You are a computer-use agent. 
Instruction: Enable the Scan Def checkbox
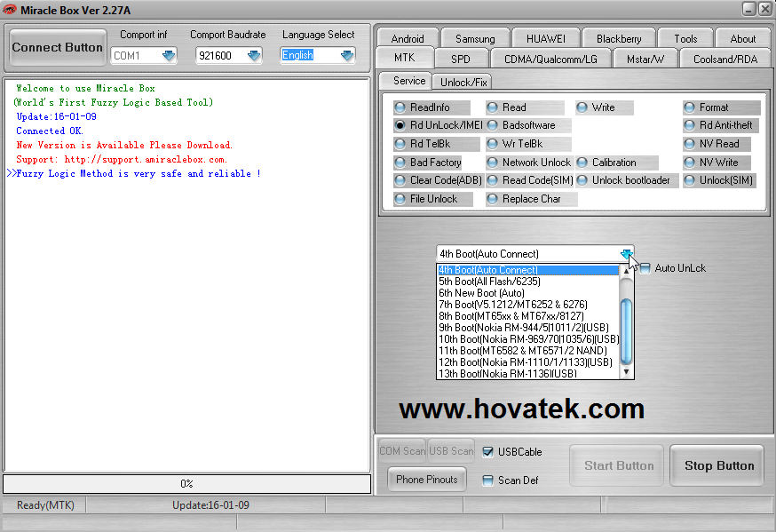(x=487, y=480)
